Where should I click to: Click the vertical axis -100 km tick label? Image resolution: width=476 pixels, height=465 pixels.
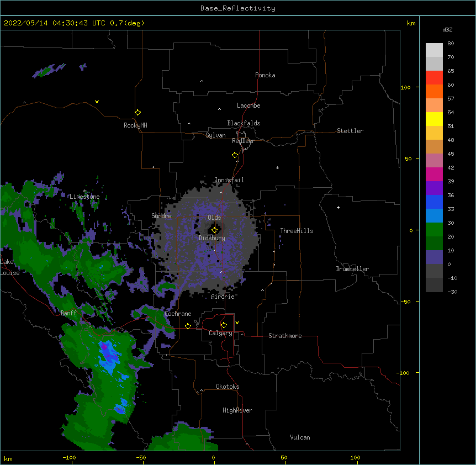(x=404, y=373)
